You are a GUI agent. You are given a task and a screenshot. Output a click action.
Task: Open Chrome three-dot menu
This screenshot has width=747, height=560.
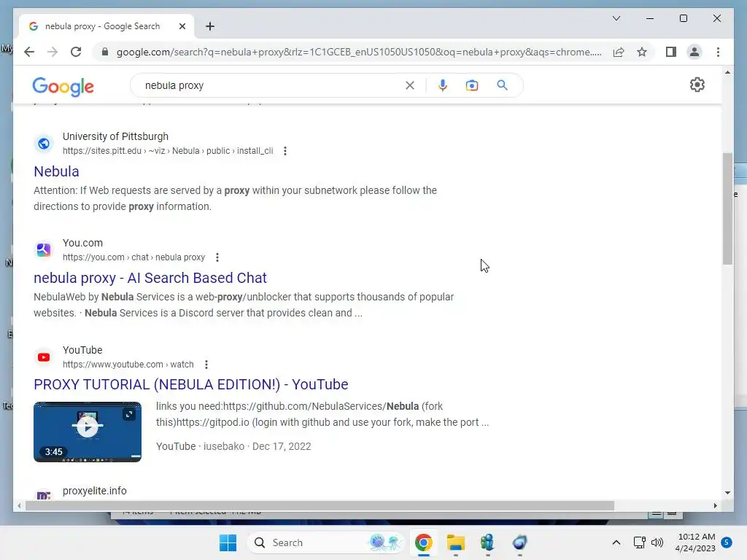pyautogui.click(x=718, y=52)
